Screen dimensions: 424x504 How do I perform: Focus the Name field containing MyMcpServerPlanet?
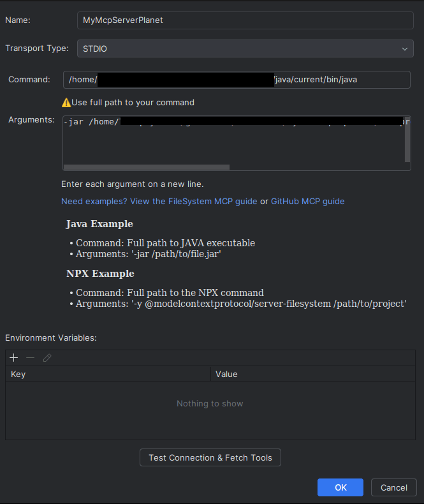click(245, 20)
